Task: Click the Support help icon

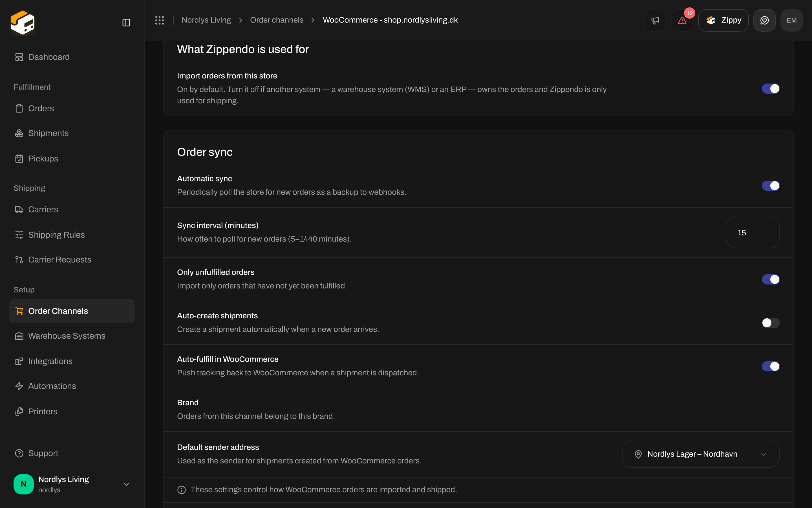Action: coord(19,453)
